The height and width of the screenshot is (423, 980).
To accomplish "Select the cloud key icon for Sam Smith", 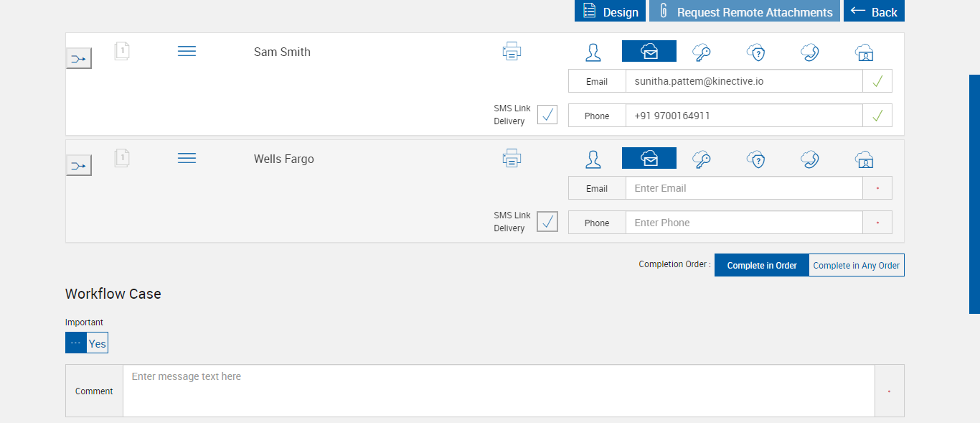I will pyautogui.click(x=702, y=52).
